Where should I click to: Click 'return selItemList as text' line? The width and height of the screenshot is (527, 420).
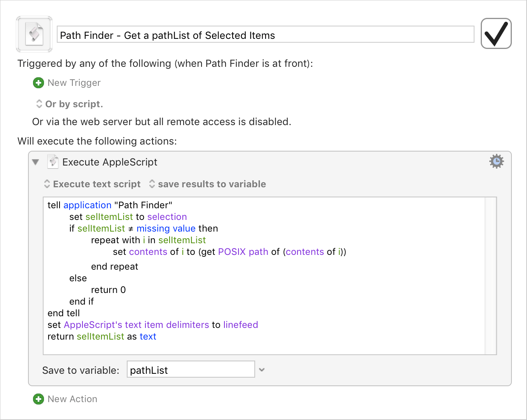coord(102,336)
